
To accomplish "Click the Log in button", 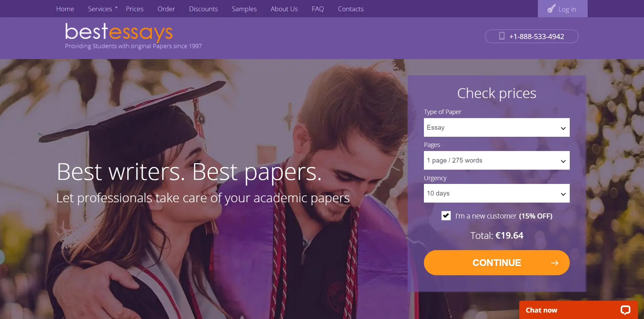I will click(563, 9).
